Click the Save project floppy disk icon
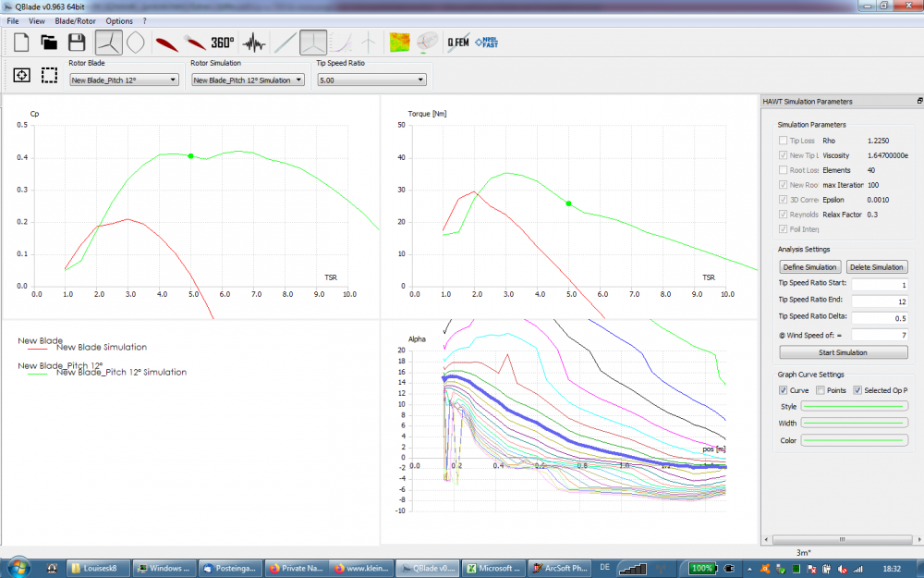This screenshot has width=924, height=578. tap(77, 43)
